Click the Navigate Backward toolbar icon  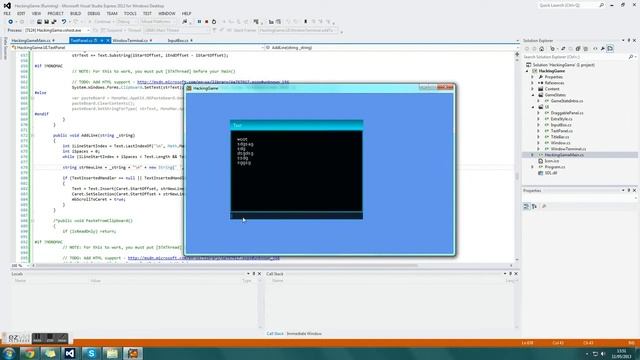tap(10, 22)
